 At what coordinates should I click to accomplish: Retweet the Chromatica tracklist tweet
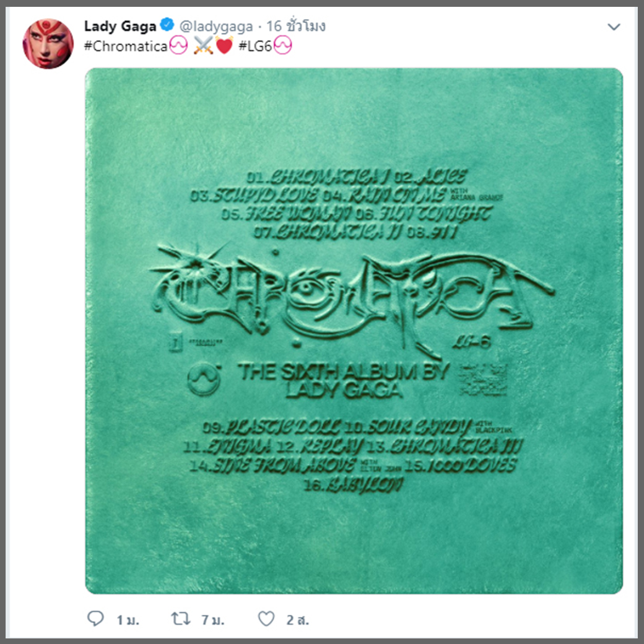pyautogui.click(x=180, y=619)
